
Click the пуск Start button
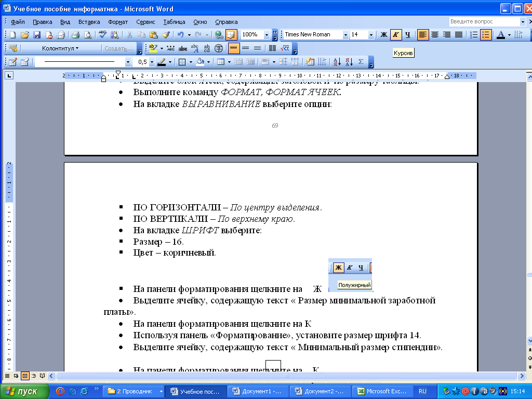click(24, 391)
